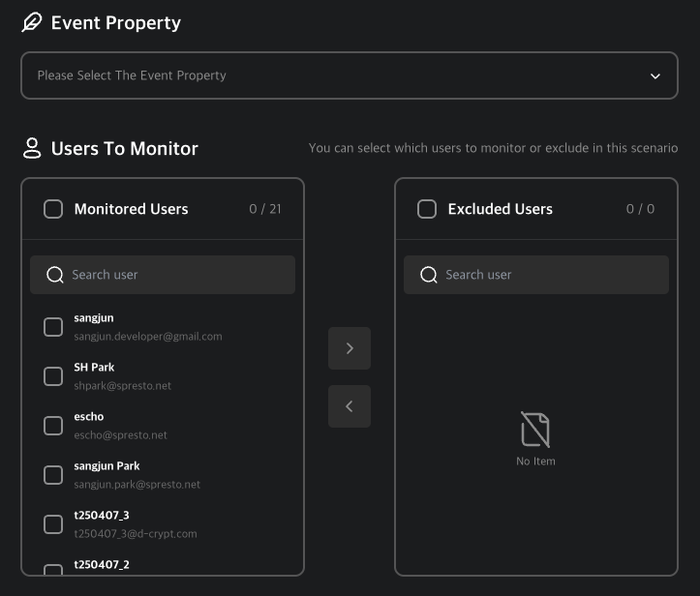Screen dimensions: 700x596
Task: Move users back to Monitored with left arrow
Action: pyautogui.click(x=350, y=406)
